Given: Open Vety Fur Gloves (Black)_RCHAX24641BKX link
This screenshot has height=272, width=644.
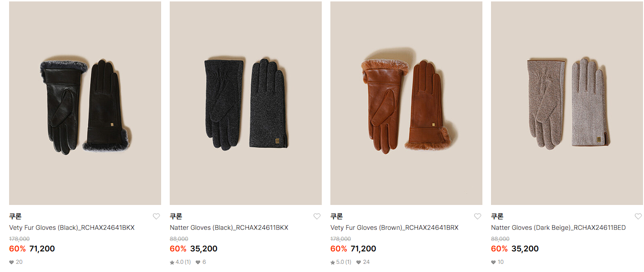Looking at the screenshot, I should point(72,228).
